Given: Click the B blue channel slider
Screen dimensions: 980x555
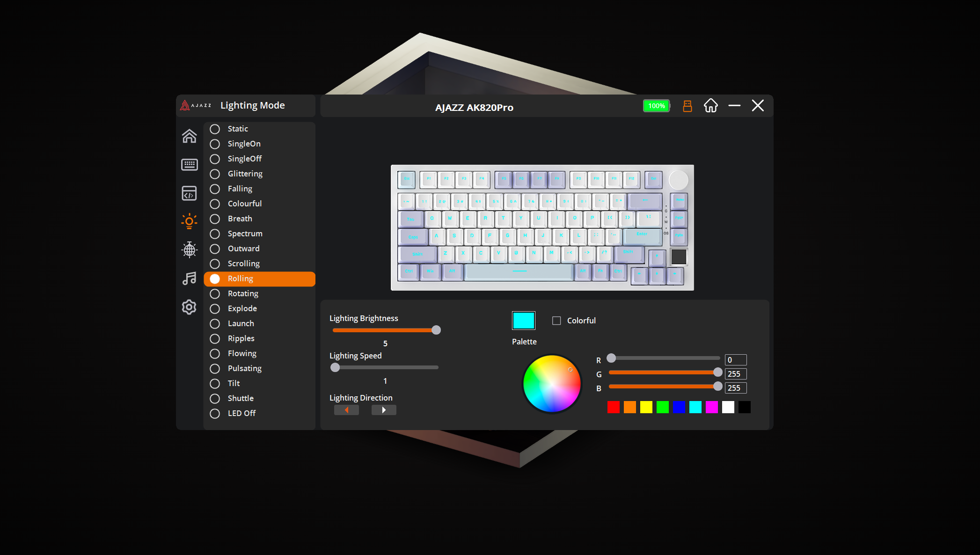Looking at the screenshot, I should (665, 387).
